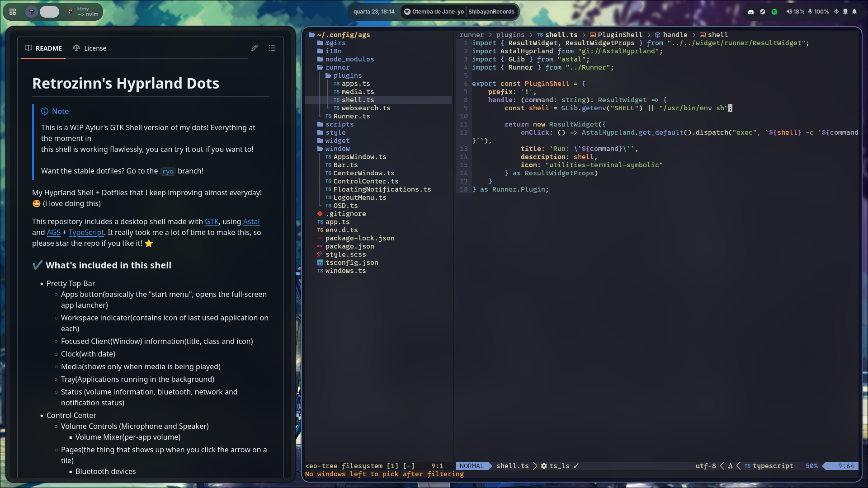The width and height of the screenshot is (868, 488).
Task: Open notifications bell icon
Action: [x=854, y=12]
